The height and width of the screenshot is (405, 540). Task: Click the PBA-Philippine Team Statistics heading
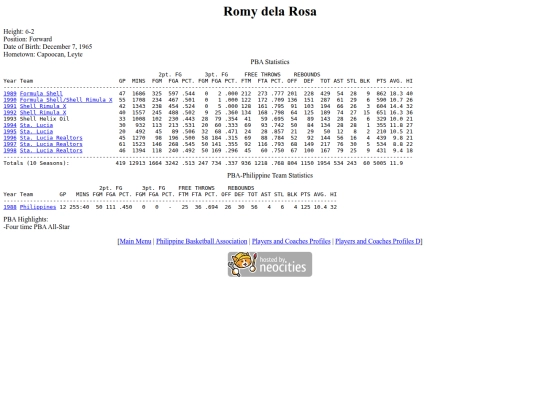(270, 175)
